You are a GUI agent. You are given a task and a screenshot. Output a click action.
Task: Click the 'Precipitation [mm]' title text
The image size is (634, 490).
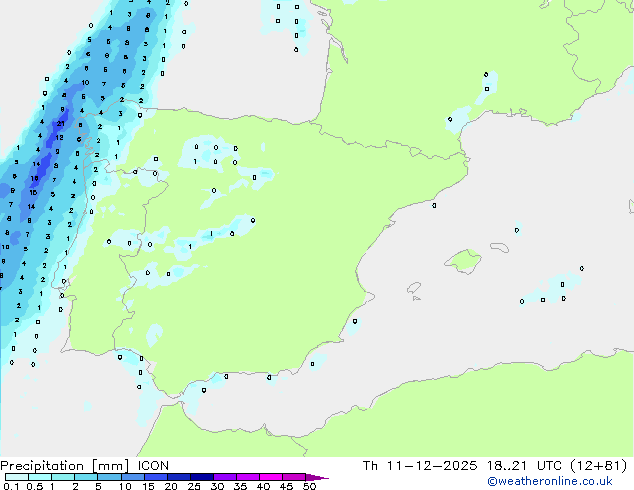click(x=65, y=466)
